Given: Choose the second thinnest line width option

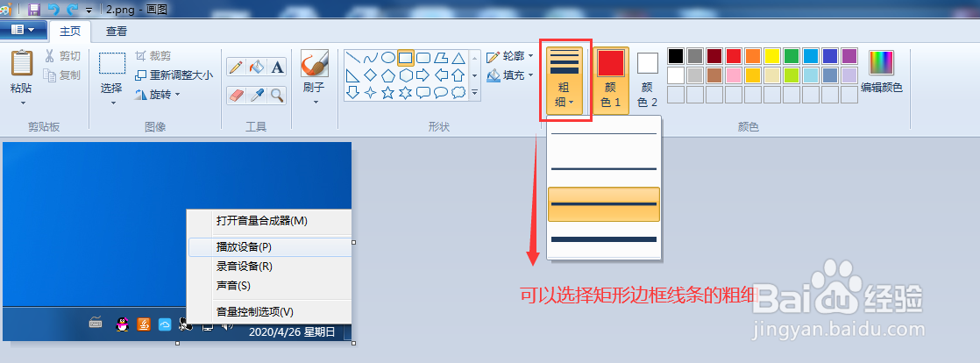Looking at the screenshot, I should [604, 168].
